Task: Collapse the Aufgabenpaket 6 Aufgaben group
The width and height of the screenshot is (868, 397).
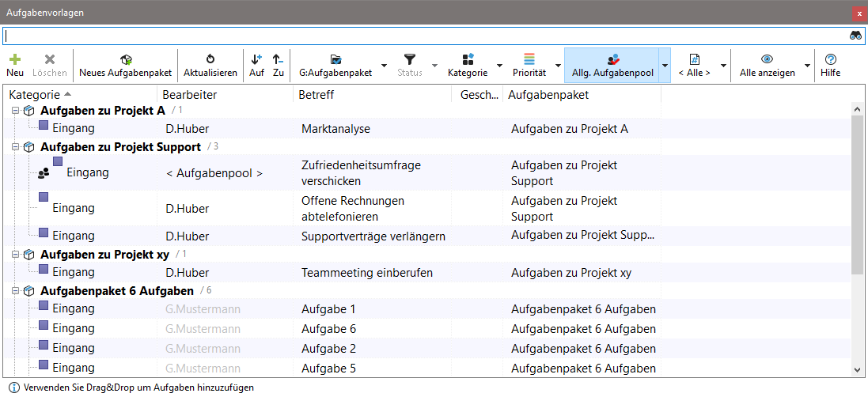Action: (x=15, y=291)
